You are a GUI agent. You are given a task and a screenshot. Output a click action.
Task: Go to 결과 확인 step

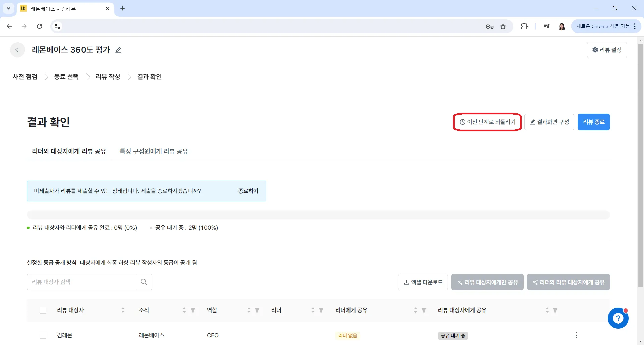click(149, 77)
